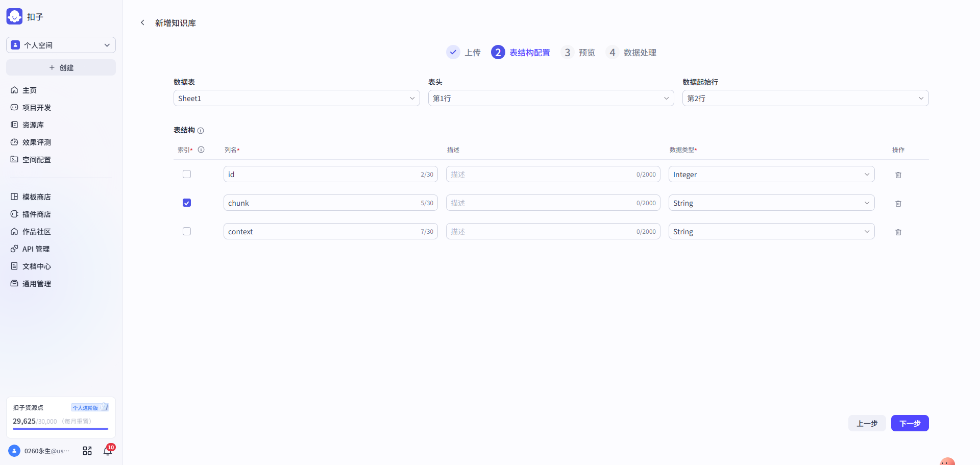Uncheck the index checkbox for chunk row
Image resolution: width=980 pixels, height=465 pixels.
(187, 203)
